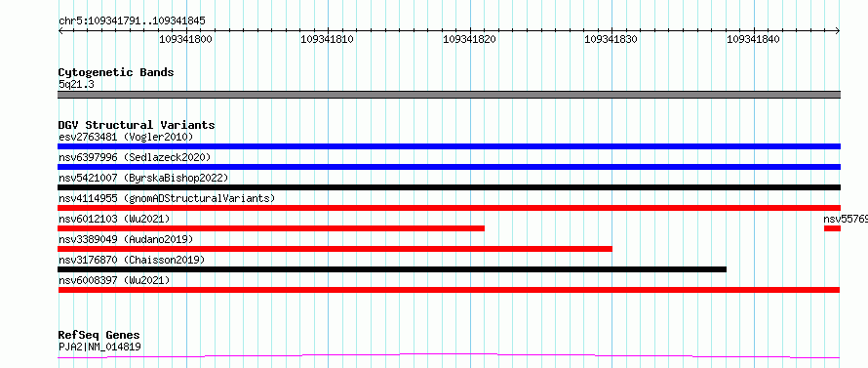Select the blue nsv6397996 variant bar
Viewport: 868px width, 368px height.
[449, 167]
